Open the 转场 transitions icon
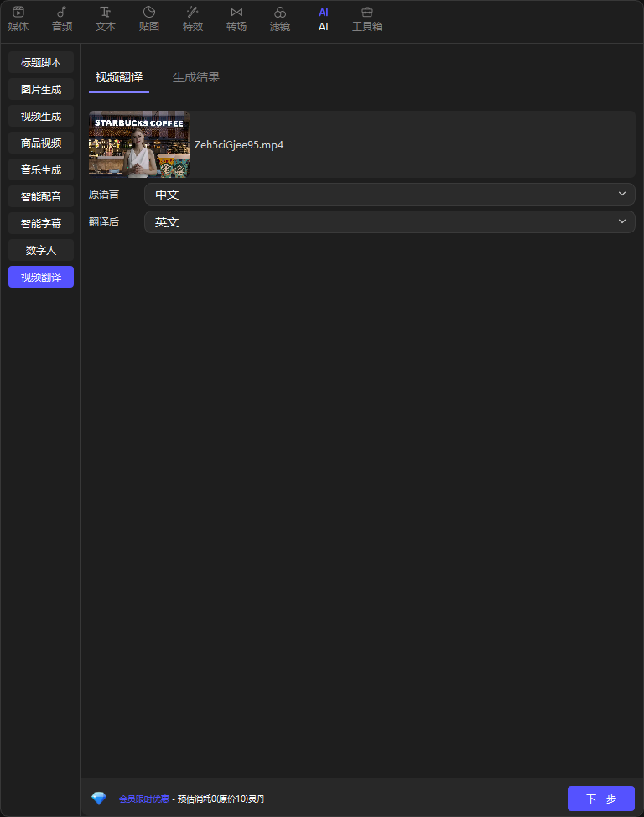Viewport: 644px width, 817px height. point(236,13)
